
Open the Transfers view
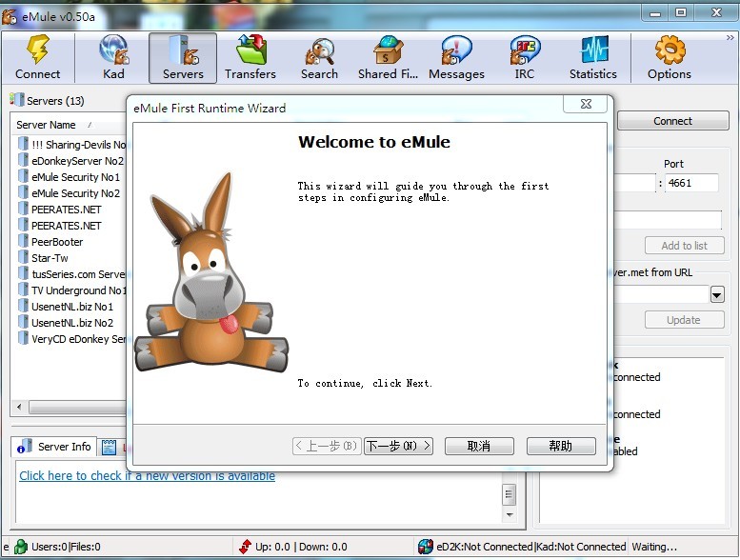(x=250, y=57)
